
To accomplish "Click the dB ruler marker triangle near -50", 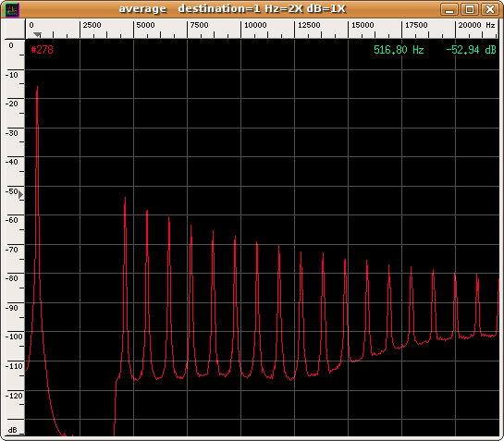I will tap(20, 194).
